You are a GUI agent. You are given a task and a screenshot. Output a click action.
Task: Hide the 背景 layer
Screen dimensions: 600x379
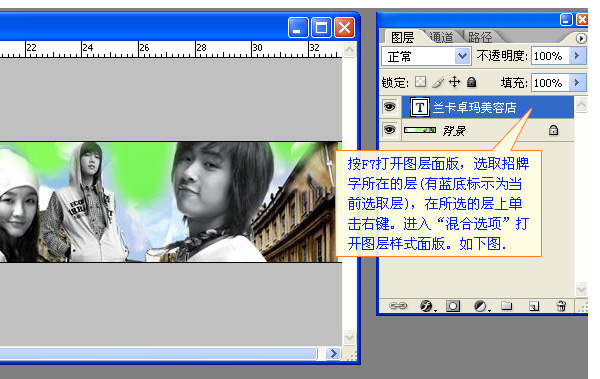[x=390, y=130]
